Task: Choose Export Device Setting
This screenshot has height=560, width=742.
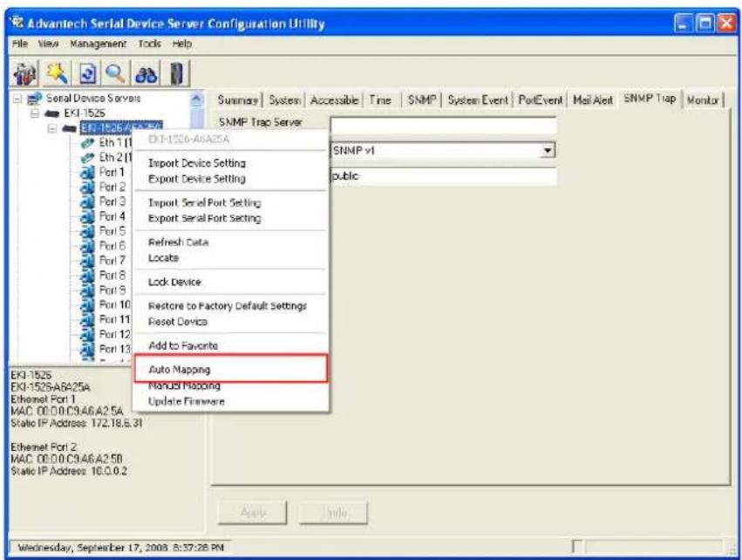Action: click(x=230, y=179)
